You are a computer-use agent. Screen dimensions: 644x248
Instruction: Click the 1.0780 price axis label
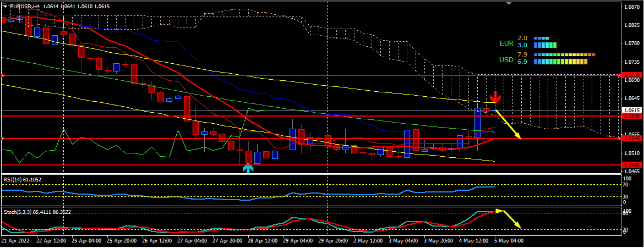(632, 43)
